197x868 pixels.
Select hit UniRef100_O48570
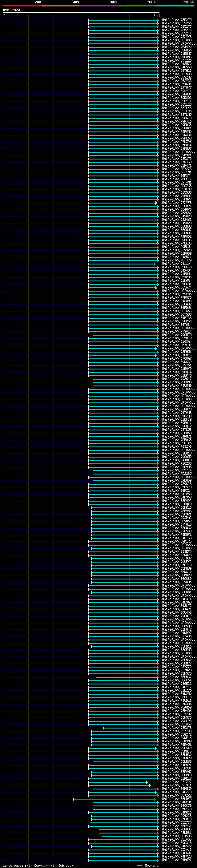tap(176, 64)
